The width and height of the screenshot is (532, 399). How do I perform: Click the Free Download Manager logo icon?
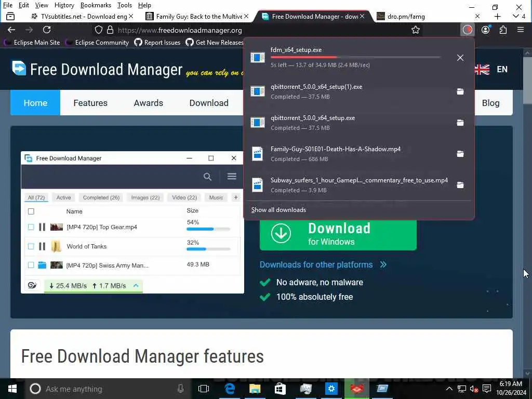pos(19,68)
